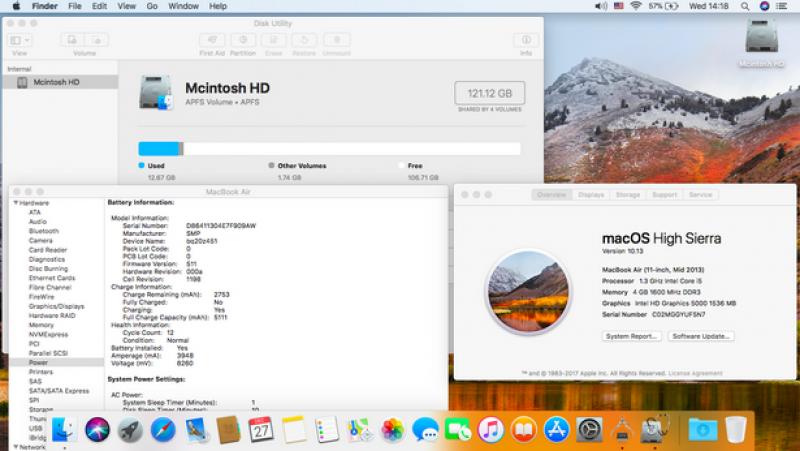
Task: Click the System Report... button
Action: [x=632, y=336]
